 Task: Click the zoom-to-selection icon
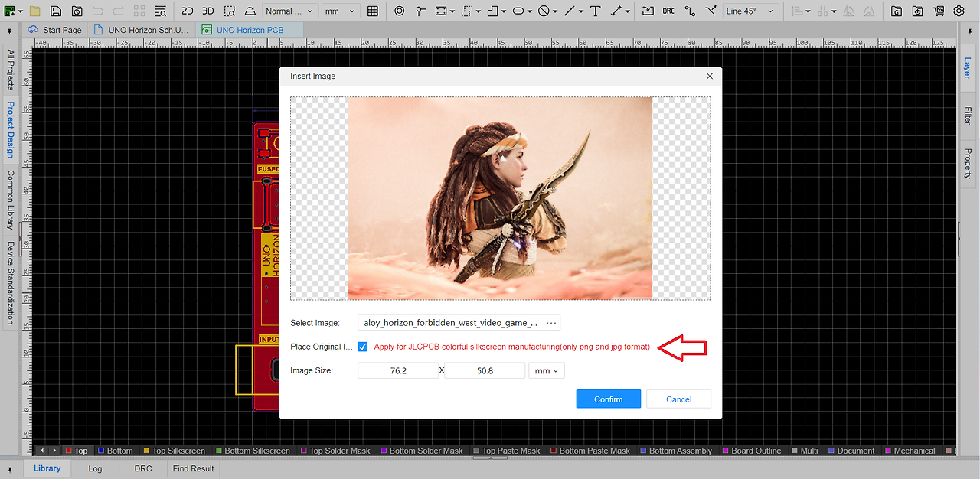click(230, 11)
